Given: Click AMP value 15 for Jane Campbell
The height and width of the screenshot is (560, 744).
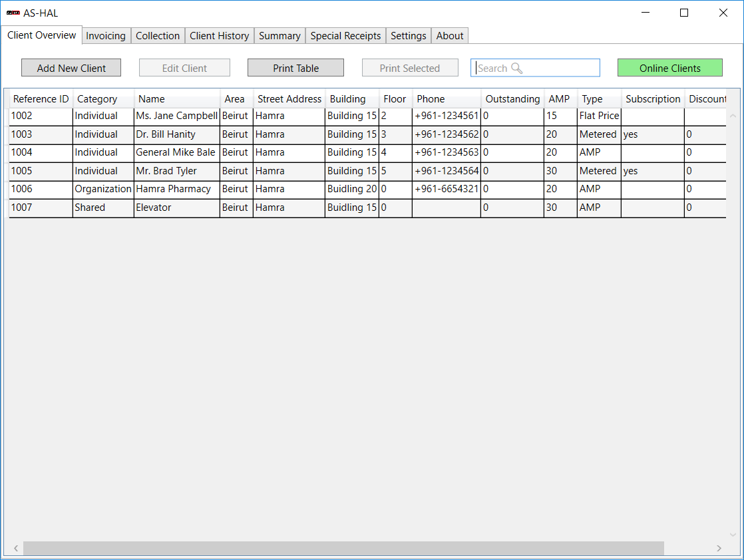Looking at the screenshot, I should point(560,116).
